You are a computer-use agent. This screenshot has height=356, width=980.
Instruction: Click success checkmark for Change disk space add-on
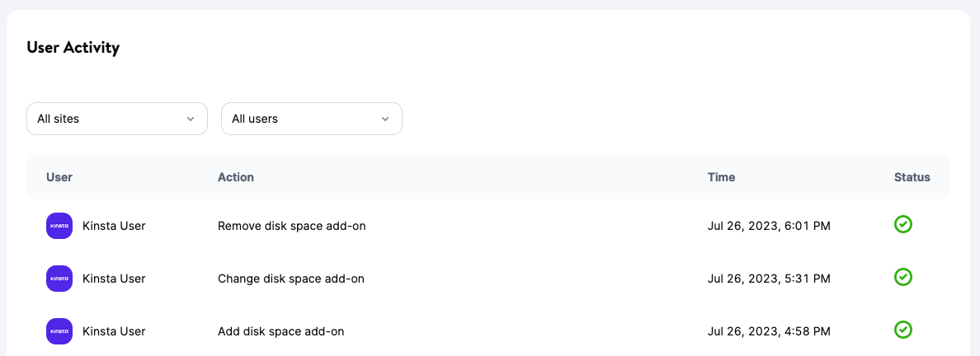pyautogui.click(x=903, y=277)
